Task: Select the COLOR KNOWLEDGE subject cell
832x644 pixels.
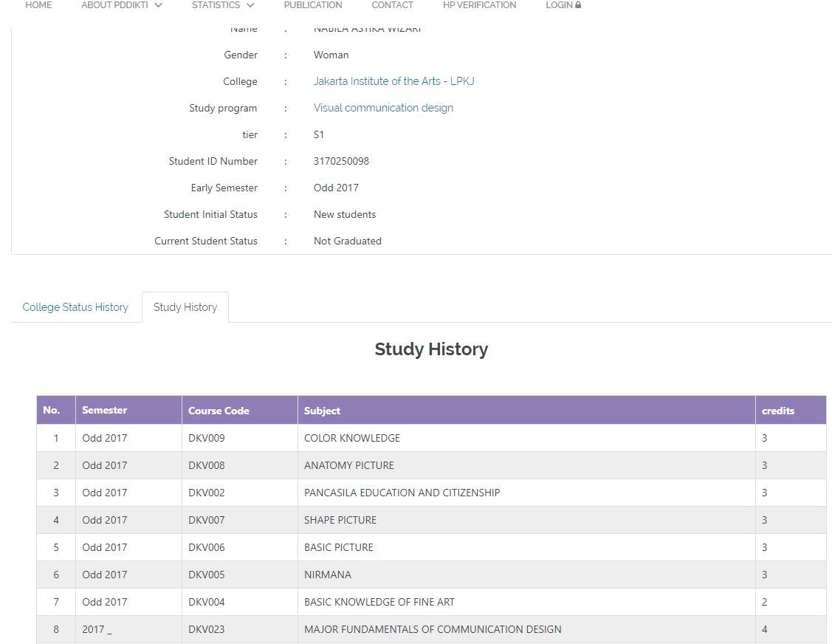Action: (x=526, y=438)
